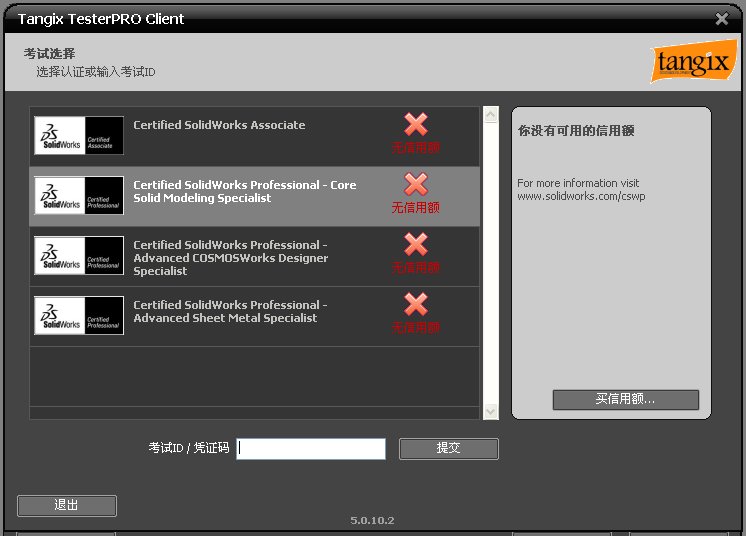Click the Core Solid Modeling Specialist badge logo
This screenshot has height=536, width=746.
[79, 195]
